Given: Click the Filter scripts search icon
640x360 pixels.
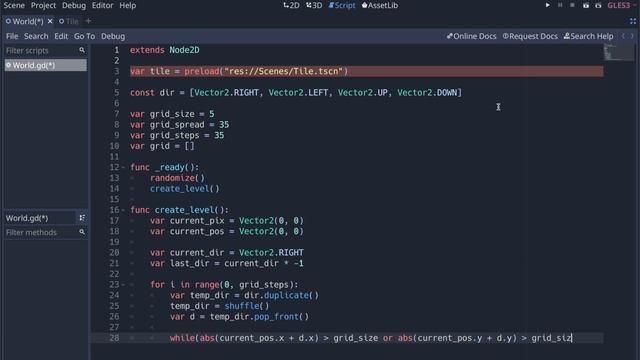Looking at the screenshot, I should tap(82, 50).
